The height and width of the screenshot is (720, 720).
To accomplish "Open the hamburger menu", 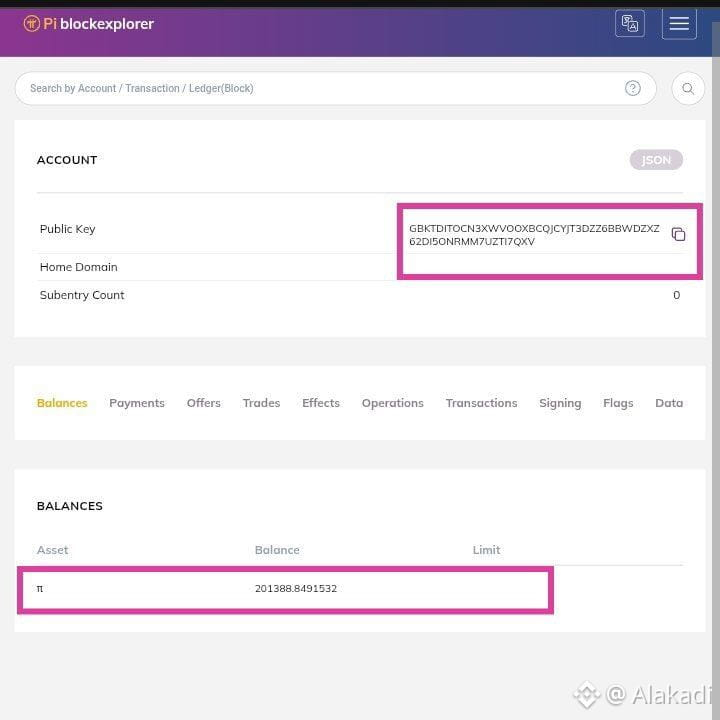I will (679, 23).
